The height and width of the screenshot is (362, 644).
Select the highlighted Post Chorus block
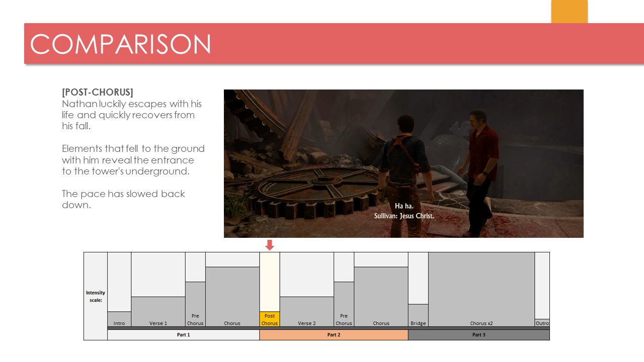(270, 319)
